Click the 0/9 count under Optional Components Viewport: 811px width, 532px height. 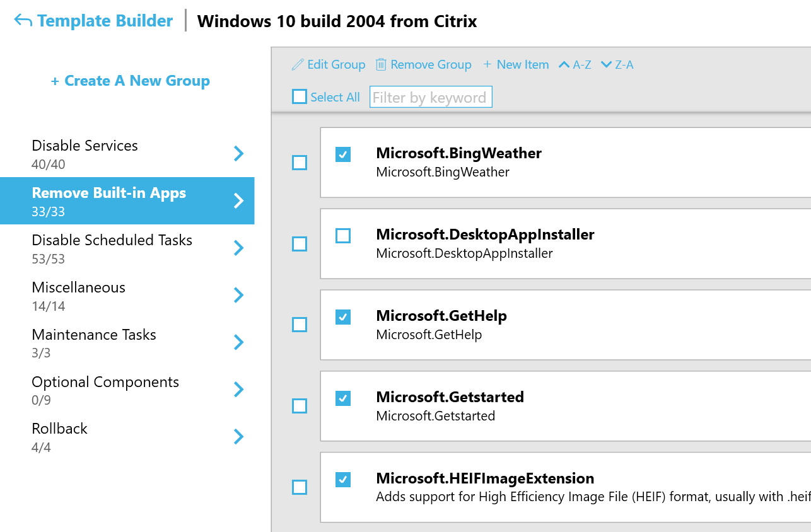[x=41, y=400]
